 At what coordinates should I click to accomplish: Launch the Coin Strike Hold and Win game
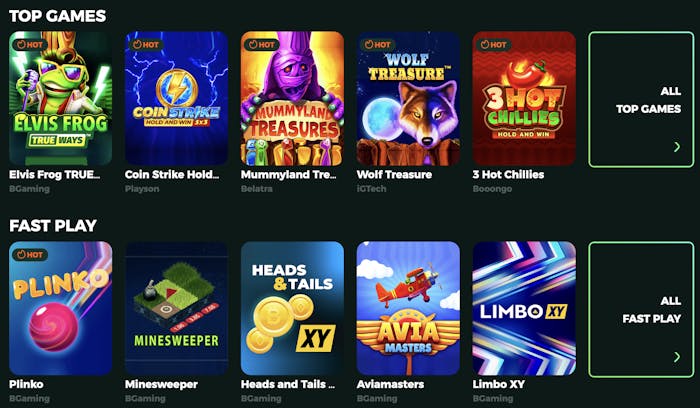pyautogui.click(x=176, y=98)
